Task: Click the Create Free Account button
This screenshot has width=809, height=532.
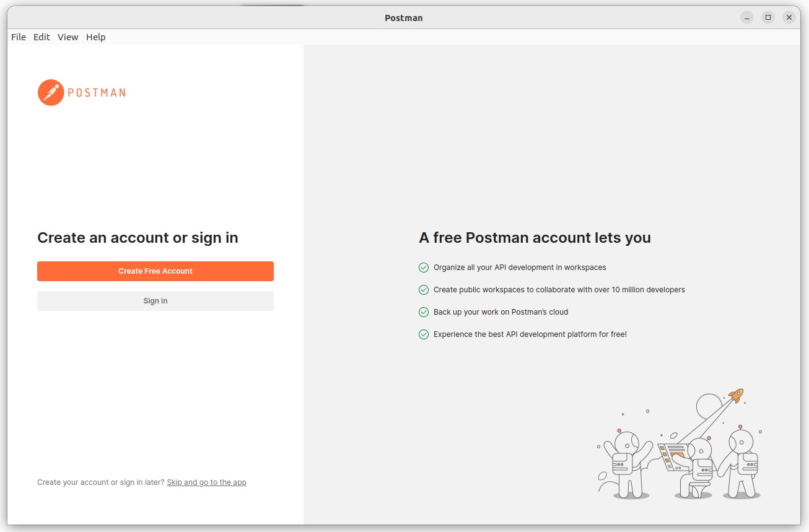Action: [x=155, y=271]
